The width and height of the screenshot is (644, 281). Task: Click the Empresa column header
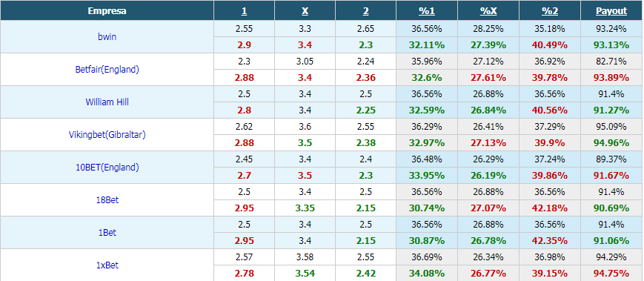coord(107,11)
